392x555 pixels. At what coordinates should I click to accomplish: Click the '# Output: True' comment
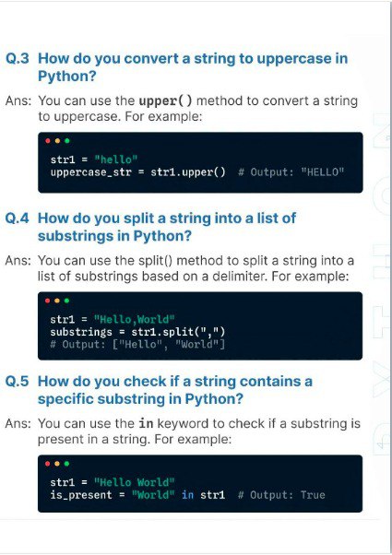click(x=281, y=495)
